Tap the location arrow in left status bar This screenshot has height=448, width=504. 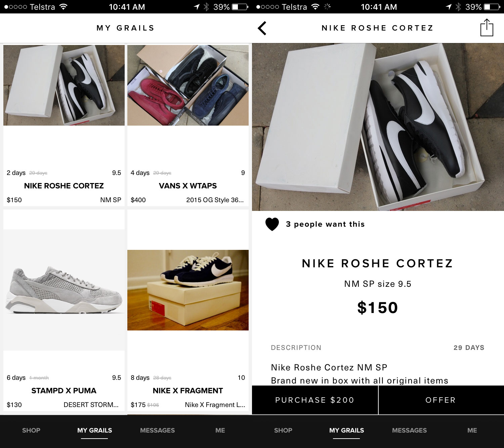coord(197,7)
